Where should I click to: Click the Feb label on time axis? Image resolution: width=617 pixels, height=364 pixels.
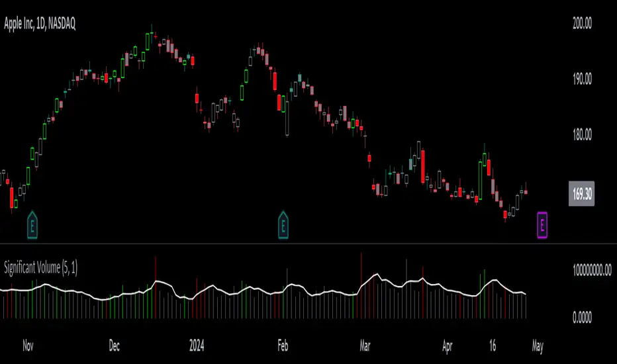pyautogui.click(x=283, y=345)
